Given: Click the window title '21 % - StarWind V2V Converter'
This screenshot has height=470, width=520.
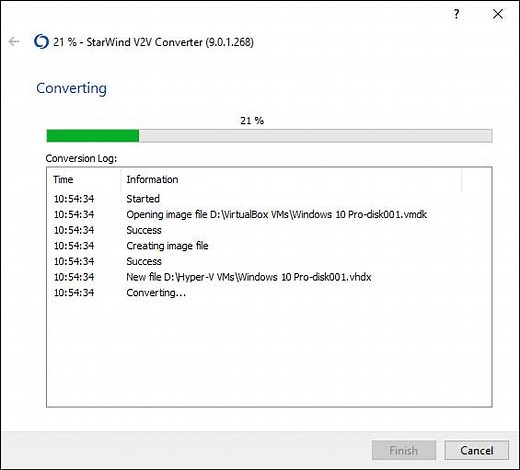Looking at the screenshot, I should click(153, 42).
